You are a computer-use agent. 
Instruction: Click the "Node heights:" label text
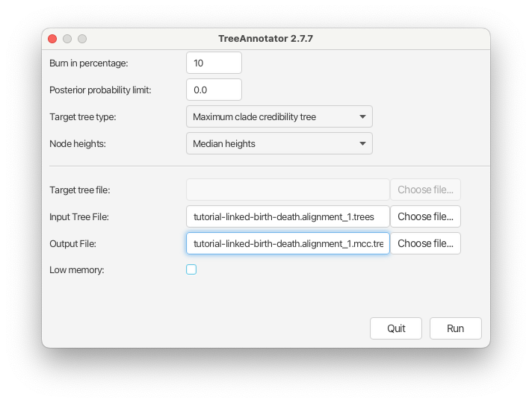click(x=78, y=144)
